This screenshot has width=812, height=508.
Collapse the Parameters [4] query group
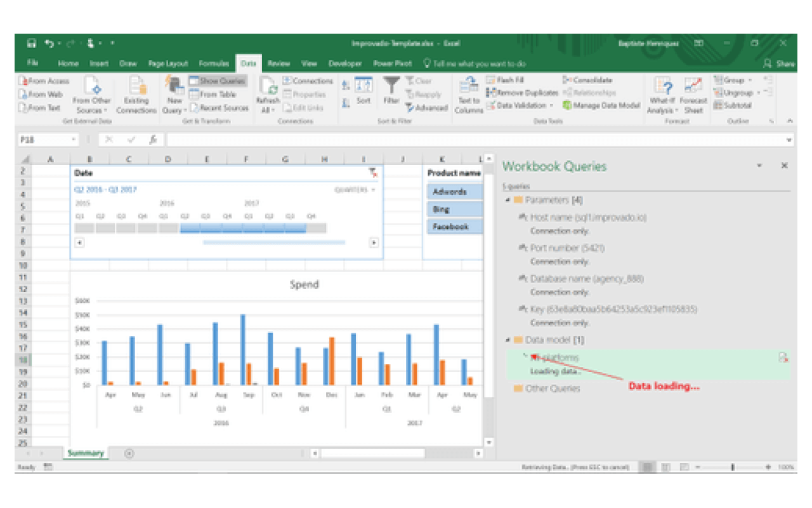point(507,201)
